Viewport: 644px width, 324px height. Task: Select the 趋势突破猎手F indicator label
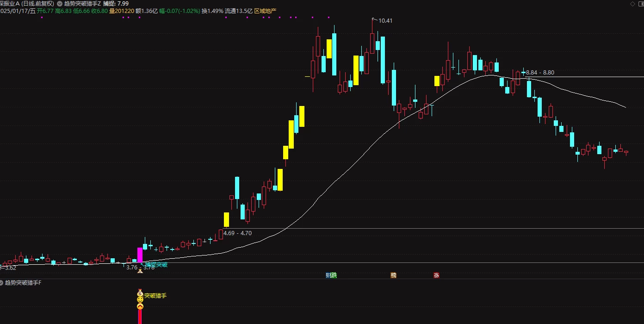(x=23, y=282)
